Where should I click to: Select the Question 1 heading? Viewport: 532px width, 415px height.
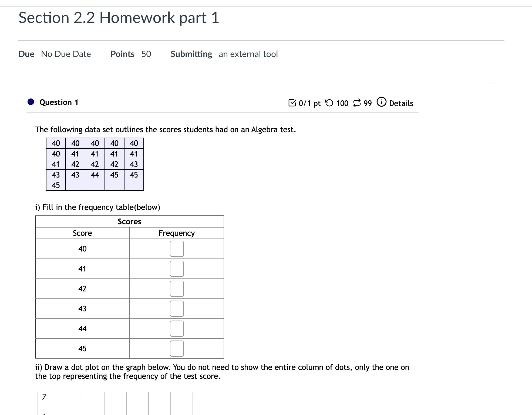(59, 102)
